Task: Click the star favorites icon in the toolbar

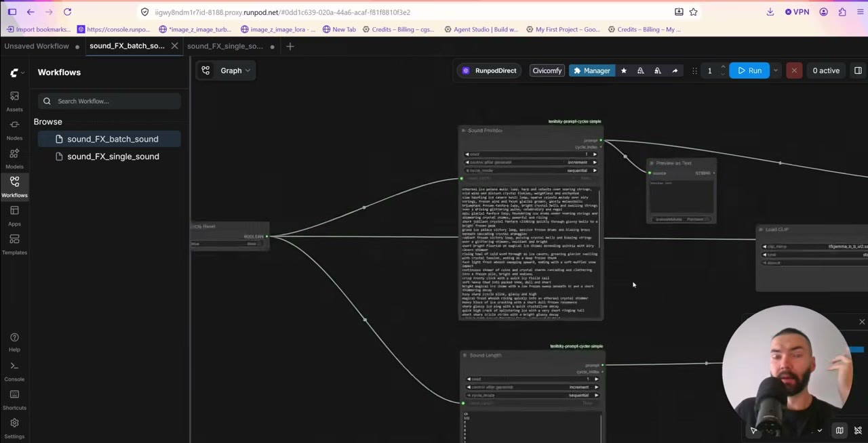Action: [624, 70]
